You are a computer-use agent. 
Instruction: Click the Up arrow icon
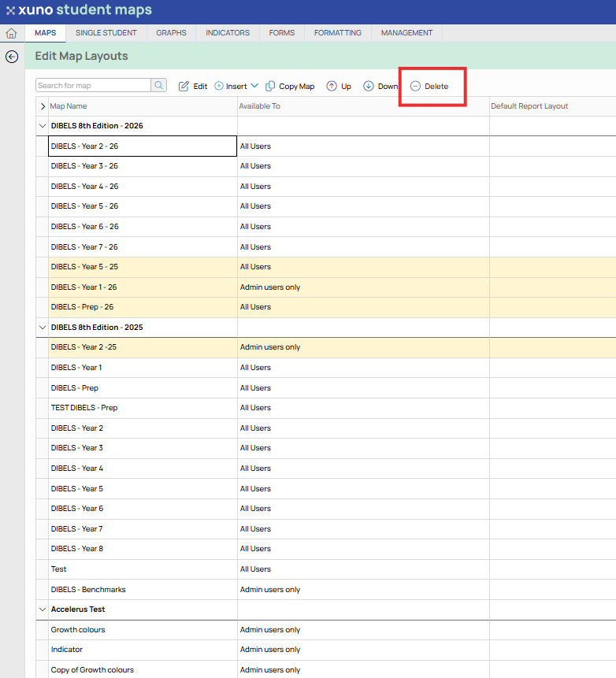[332, 86]
